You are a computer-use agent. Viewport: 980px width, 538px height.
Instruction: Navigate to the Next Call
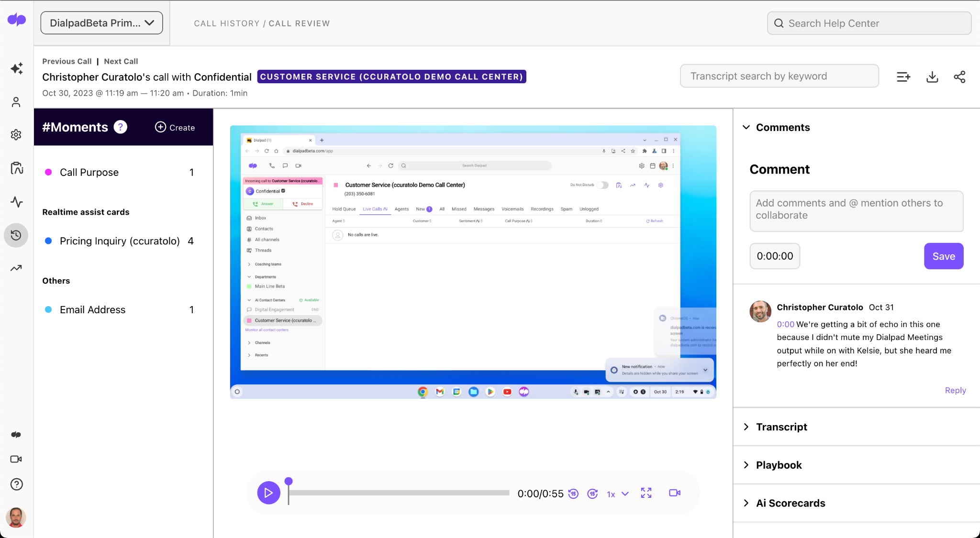click(121, 61)
